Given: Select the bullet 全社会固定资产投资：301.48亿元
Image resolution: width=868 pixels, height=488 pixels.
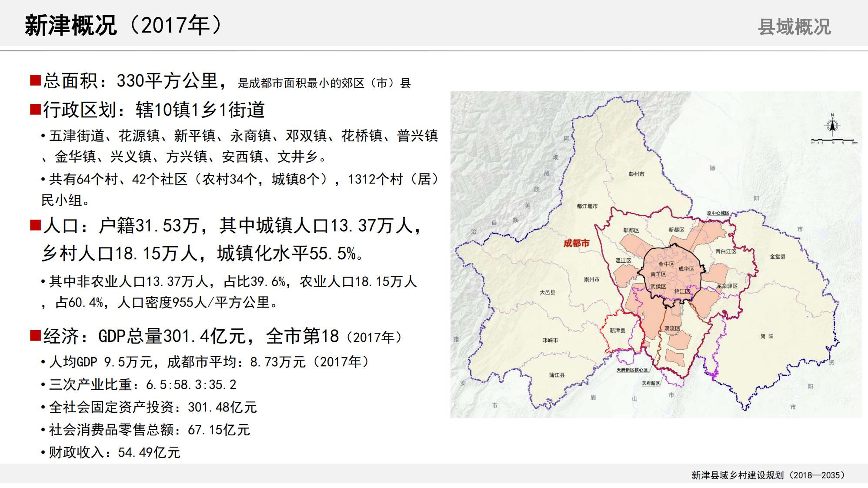Looking at the screenshot, I should click(149, 407).
